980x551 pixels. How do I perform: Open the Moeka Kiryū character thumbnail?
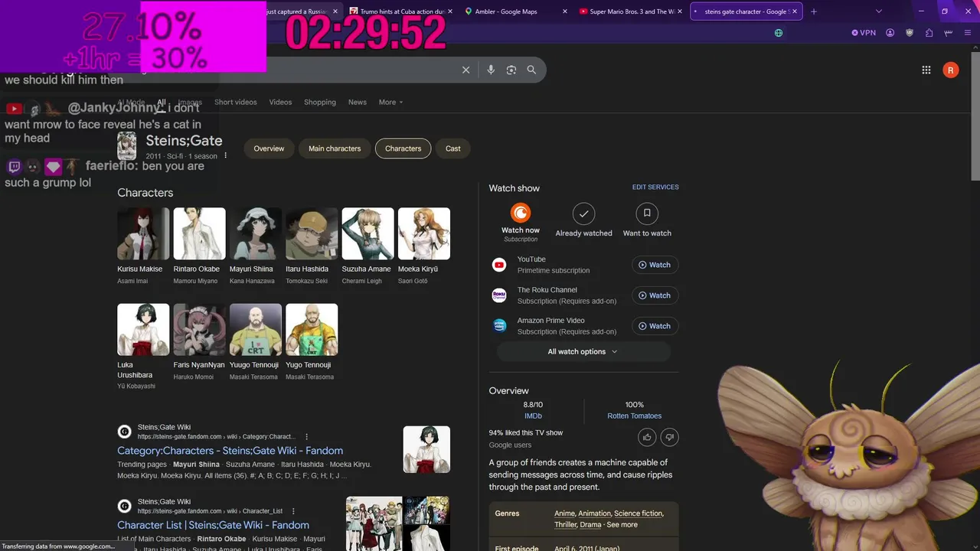click(x=424, y=233)
